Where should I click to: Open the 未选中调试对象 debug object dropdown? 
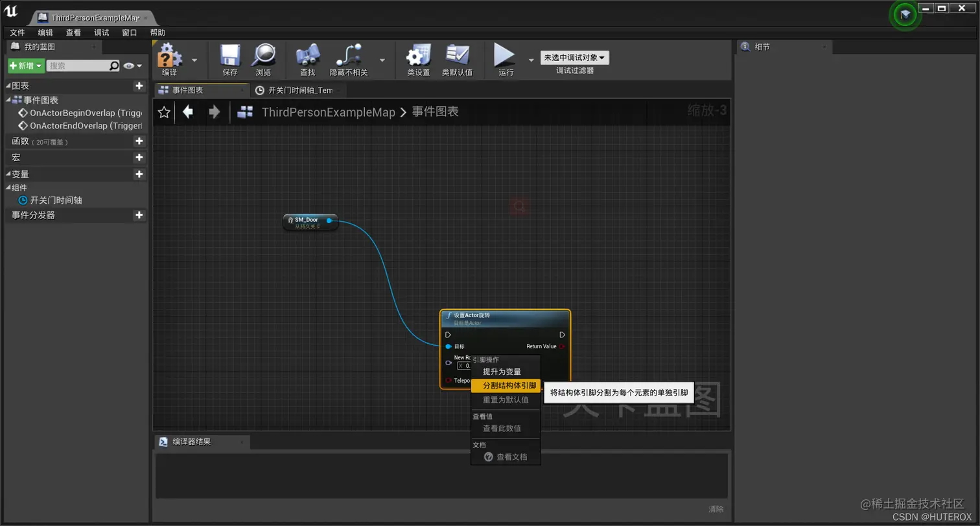click(575, 58)
